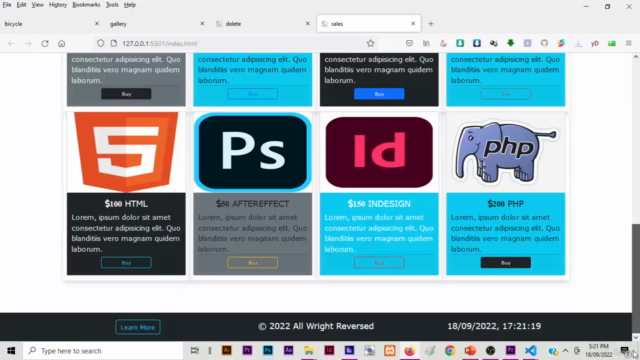Switch to the delete tab
The height and width of the screenshot is (360, 640).
coord(262,24)
